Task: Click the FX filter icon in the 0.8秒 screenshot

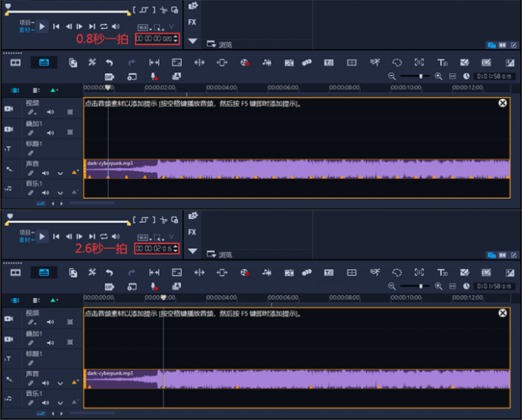Action: point(192,22)
